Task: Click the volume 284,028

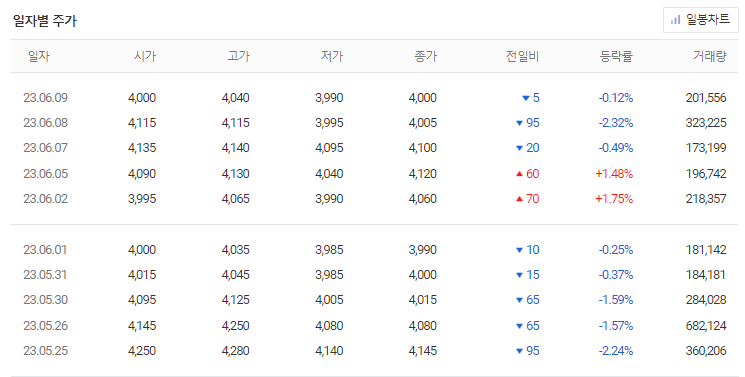Action: pyautogui.click(x=706, y=300)
